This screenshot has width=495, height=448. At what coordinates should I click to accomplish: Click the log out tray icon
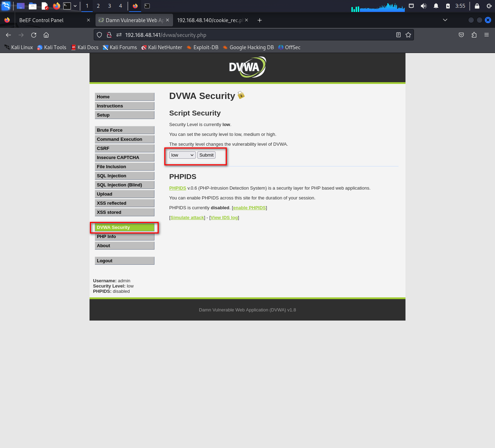pyautogui.click(x=489, y=6)
